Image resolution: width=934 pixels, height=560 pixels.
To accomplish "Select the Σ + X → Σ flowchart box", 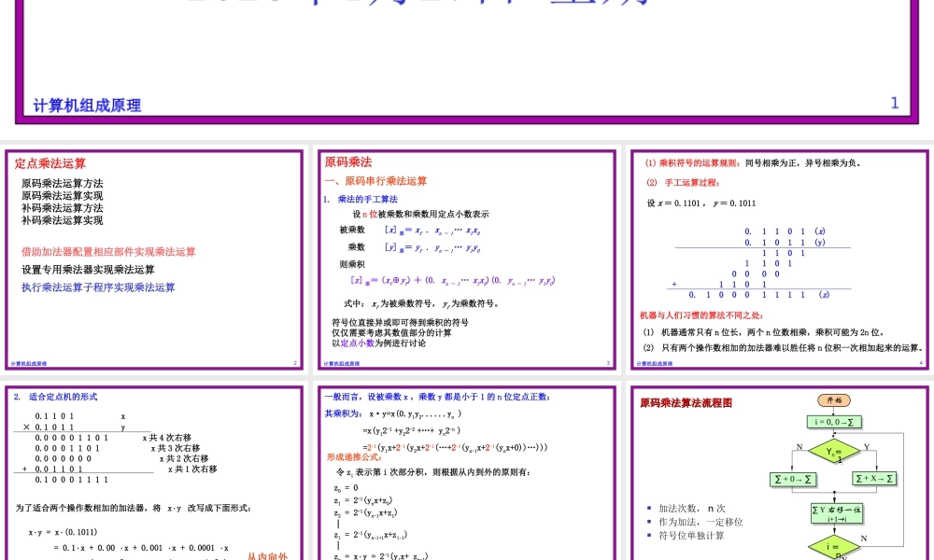I will click(875, 477).
